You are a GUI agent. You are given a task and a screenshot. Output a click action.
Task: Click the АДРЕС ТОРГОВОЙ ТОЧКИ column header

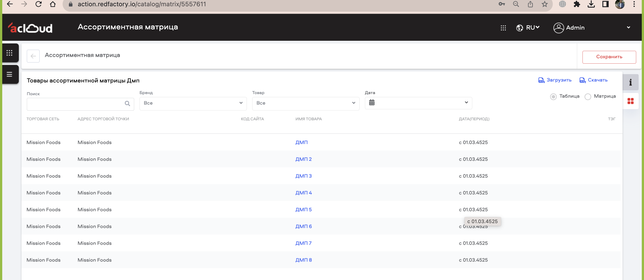pos(103,119)
